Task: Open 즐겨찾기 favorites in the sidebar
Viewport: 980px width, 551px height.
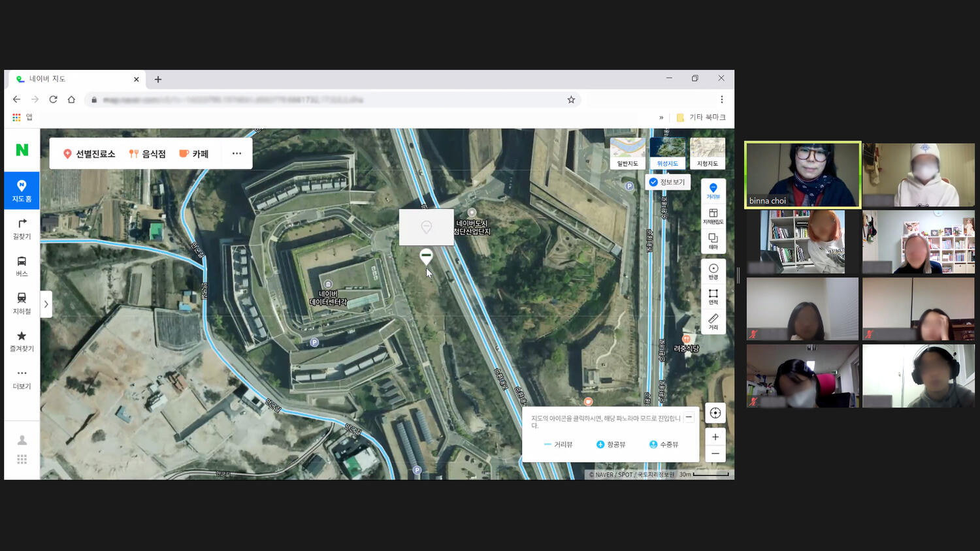Action: pos(22,341)
